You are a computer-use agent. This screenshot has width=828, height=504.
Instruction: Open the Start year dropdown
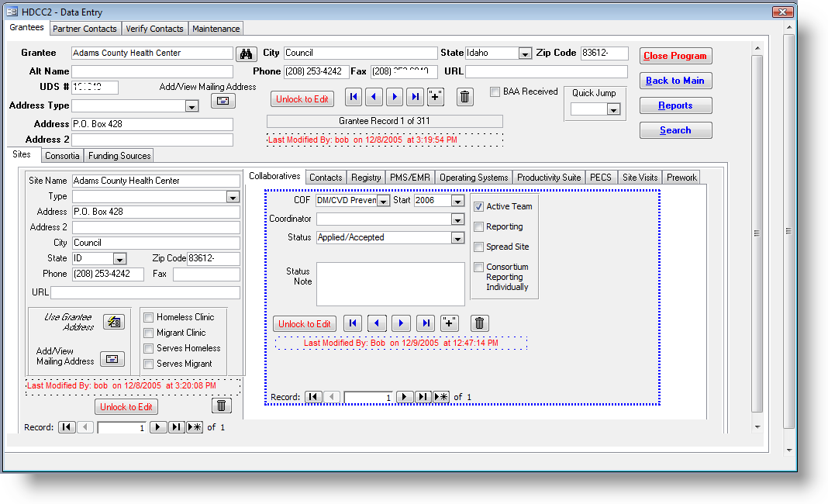click(458, 201)
